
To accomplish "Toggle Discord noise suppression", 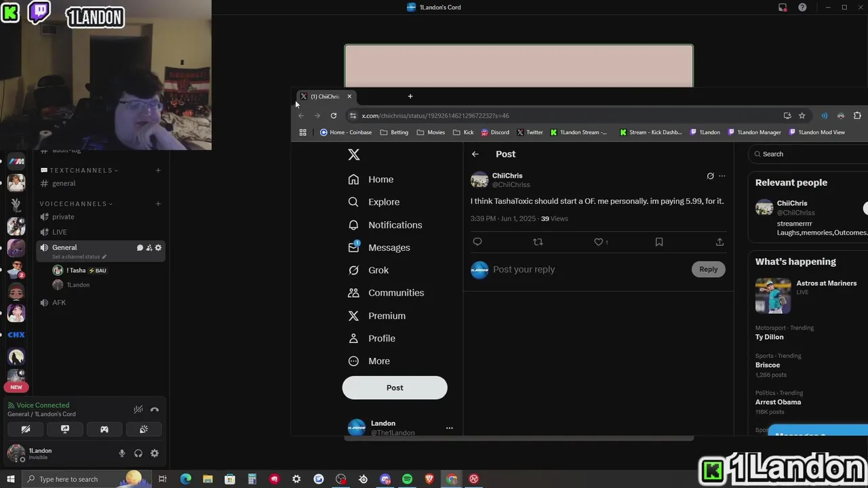I will (138, 409).
